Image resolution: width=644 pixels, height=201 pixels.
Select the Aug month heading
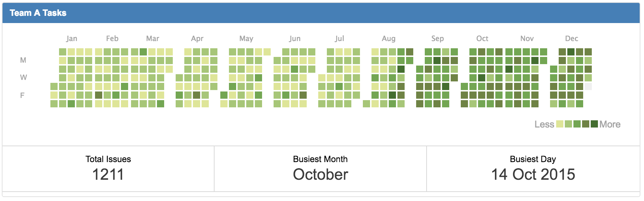[389, 39]
